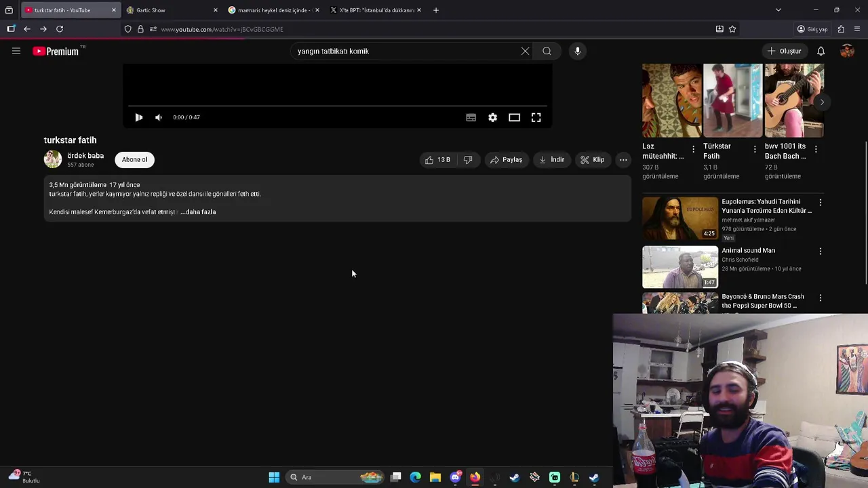Viewport: 868px width, 488px height.
Task: Clear the search query with X
Action: tap(525, 51)
